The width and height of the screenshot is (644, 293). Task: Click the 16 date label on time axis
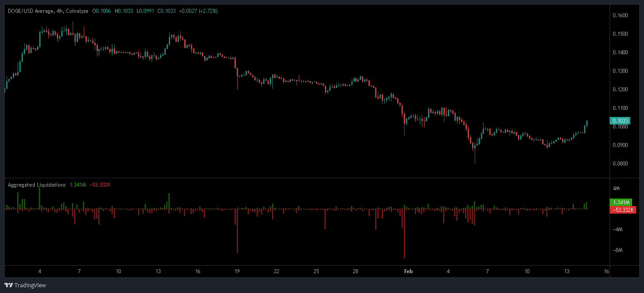tap(606, 272)
